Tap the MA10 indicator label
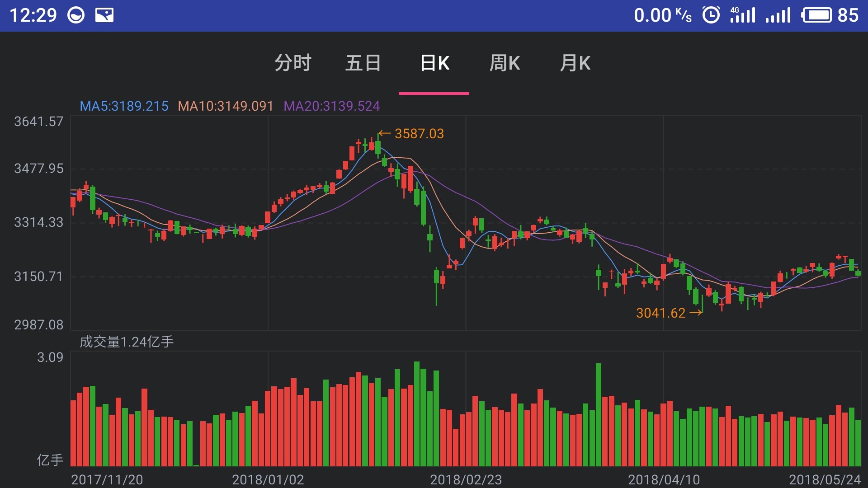The image size is (868, 488). 226,106
